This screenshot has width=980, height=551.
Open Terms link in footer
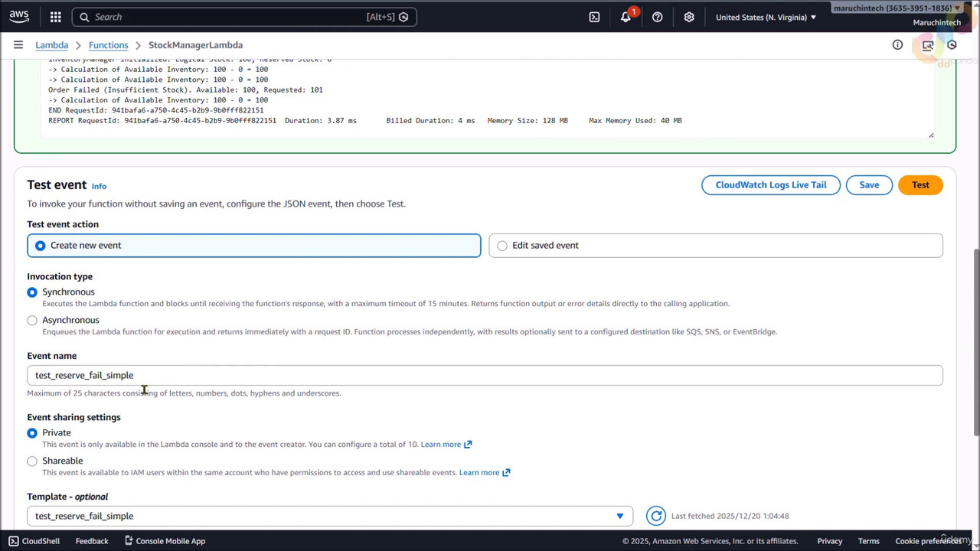pos(868,541)
